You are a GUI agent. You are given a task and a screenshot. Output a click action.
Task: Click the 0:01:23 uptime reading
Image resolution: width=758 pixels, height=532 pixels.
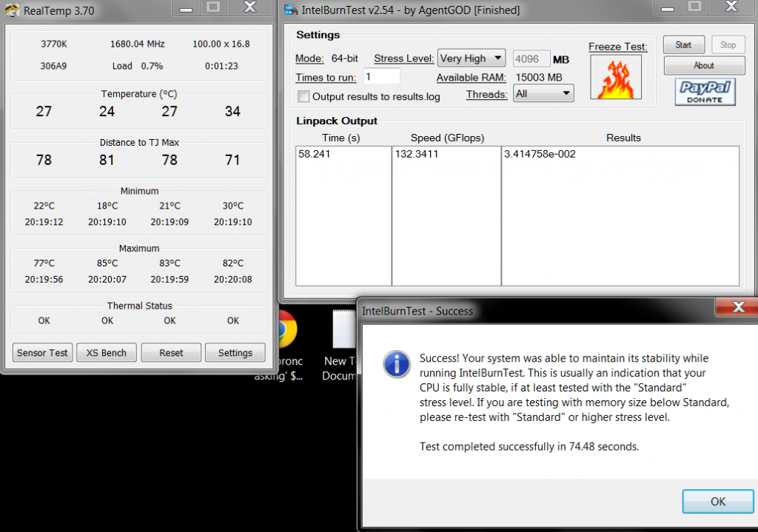221,66
